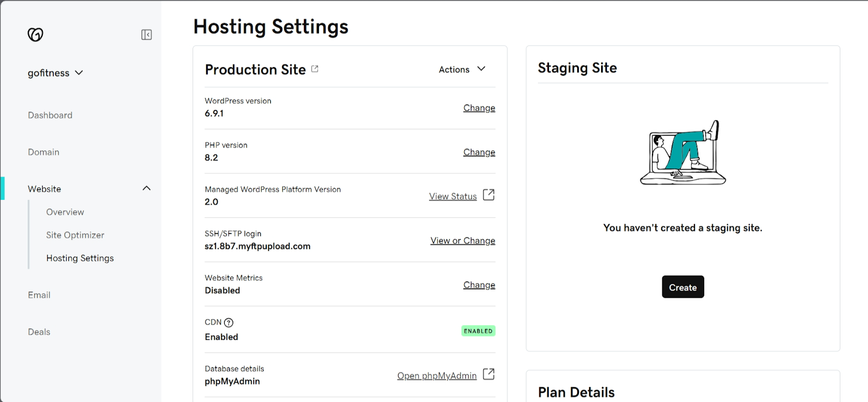The width and height of the screenshot is (868, 402).
Task: Expand the Actions dropdown menu
Action: 462,69
